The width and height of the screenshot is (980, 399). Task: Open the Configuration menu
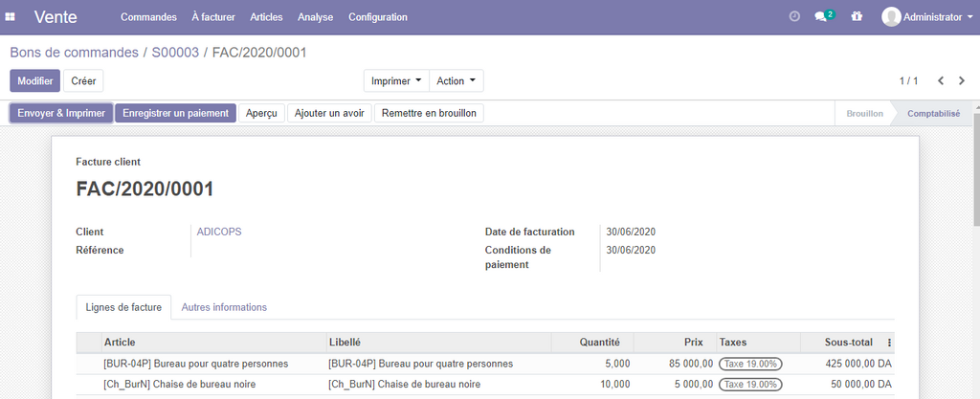point(377,17)
